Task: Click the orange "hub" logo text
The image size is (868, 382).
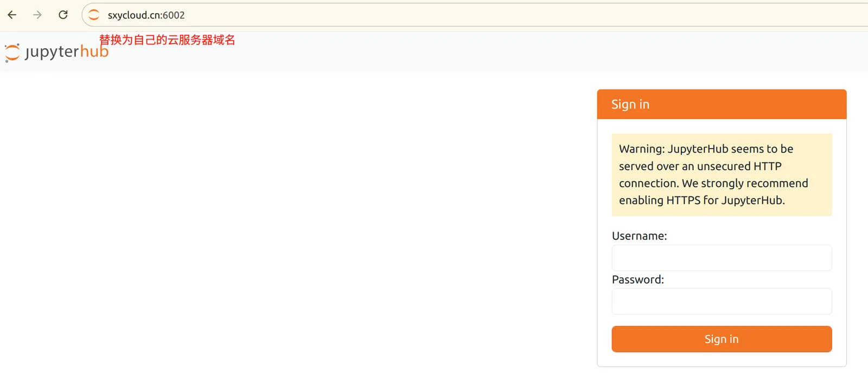Action: tap(94, 52)
